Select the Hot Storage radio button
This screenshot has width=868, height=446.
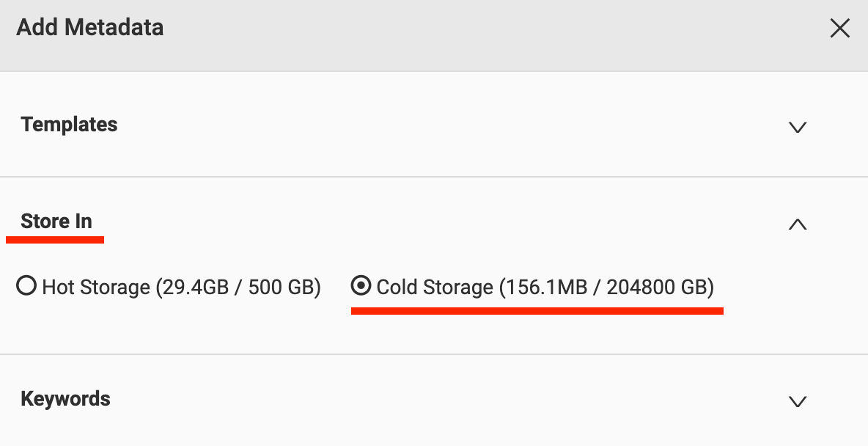(26, 286)
